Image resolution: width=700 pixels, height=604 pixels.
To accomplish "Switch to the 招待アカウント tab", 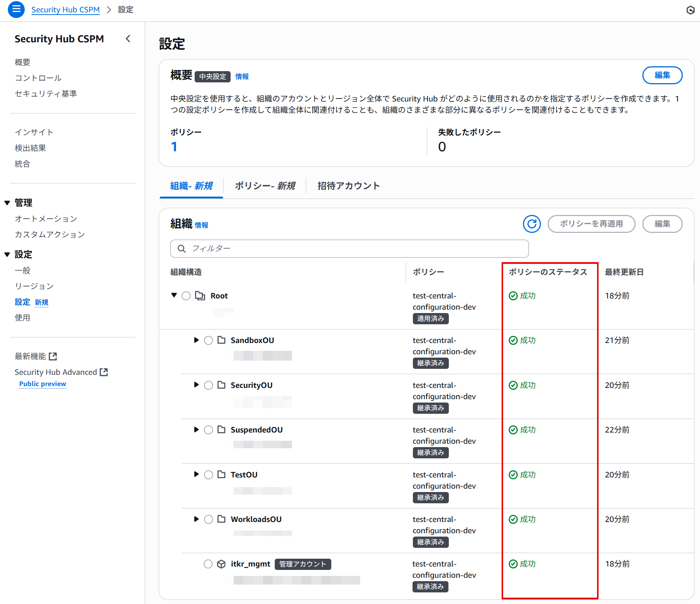I will tap(349, 186).
